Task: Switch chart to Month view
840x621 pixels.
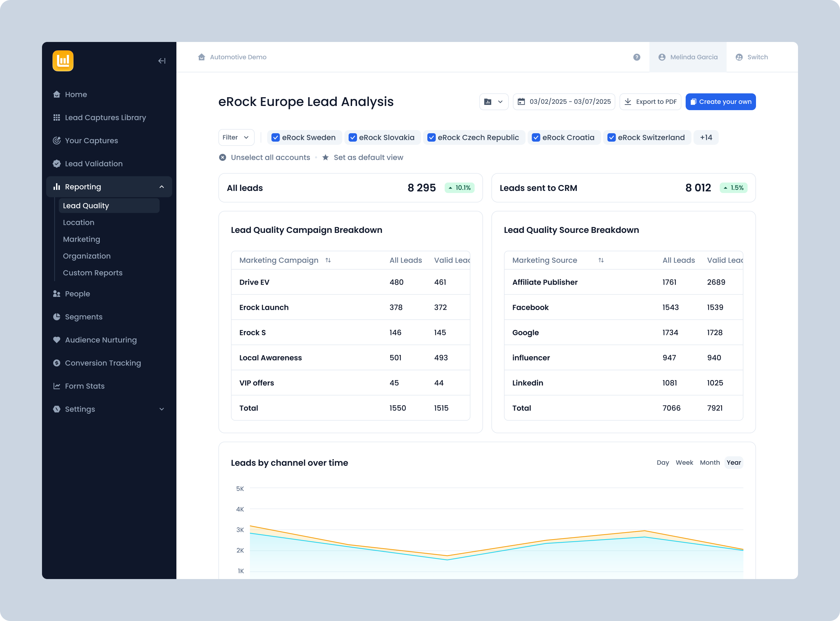Action: tap(709, 462)
